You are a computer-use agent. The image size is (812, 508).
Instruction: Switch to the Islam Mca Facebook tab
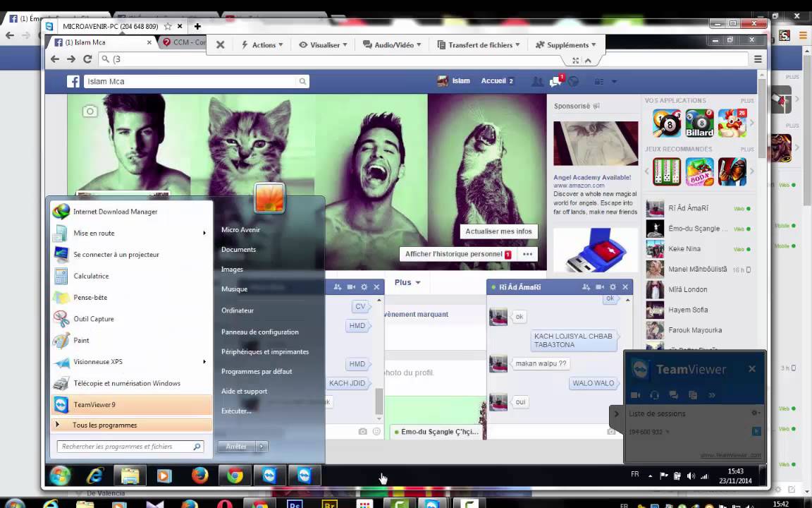(102, 42)
